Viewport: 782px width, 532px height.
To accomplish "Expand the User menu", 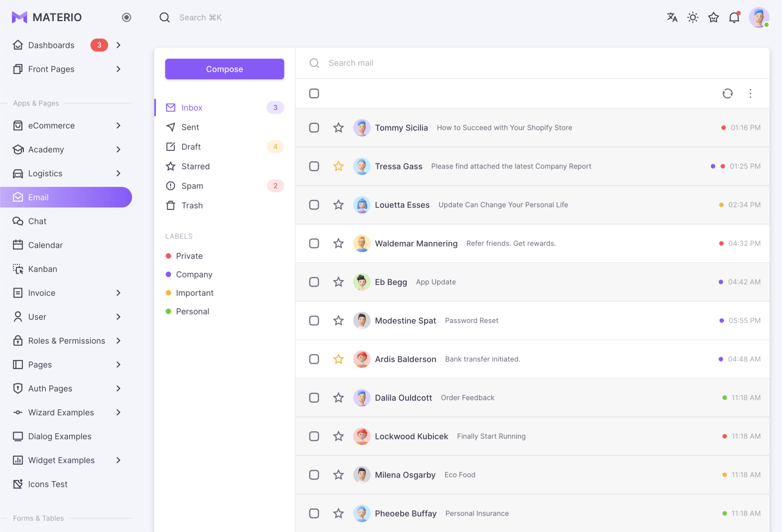I will click(x=66, y=316).
